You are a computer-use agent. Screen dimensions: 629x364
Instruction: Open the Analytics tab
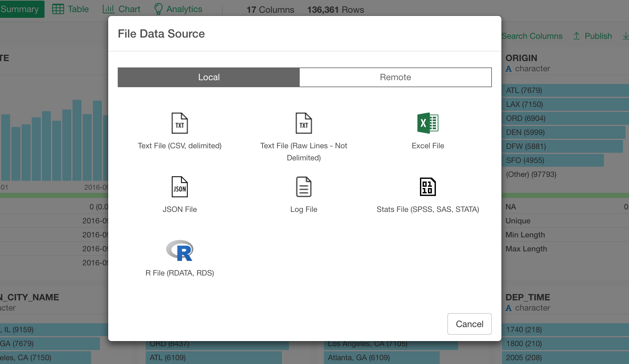tap(178, 9)
